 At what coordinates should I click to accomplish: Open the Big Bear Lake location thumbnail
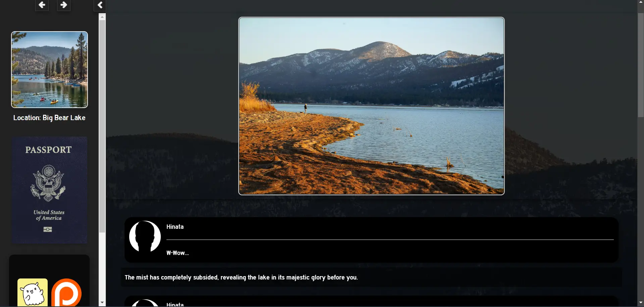(49, 69)
